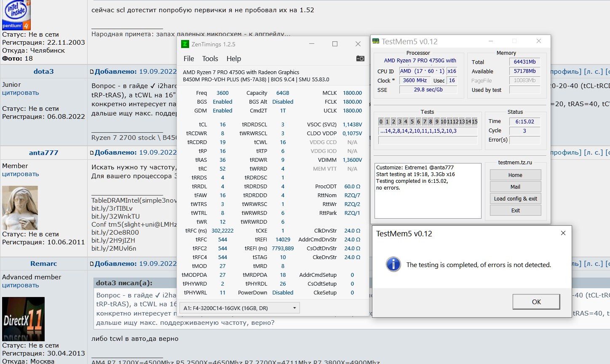Maximize the ZenTimings window
The image size is (610, 364).
pyautogui.click(x=335, y=44)
